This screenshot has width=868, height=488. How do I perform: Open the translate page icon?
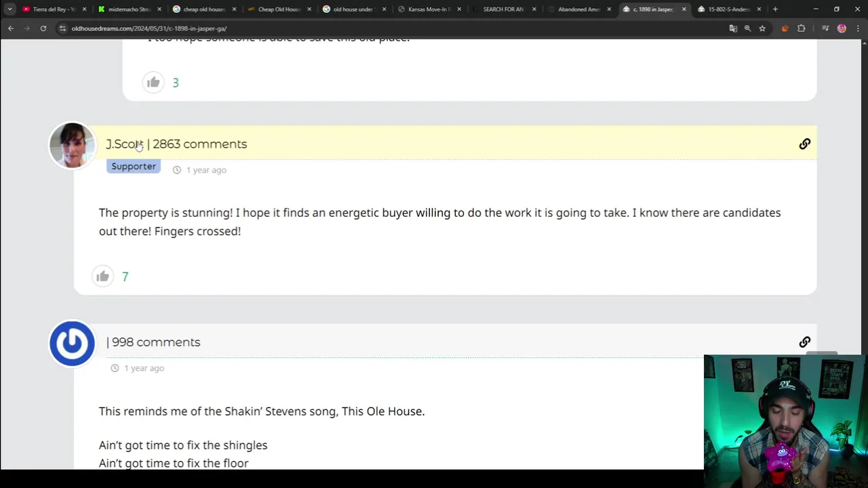732,28
